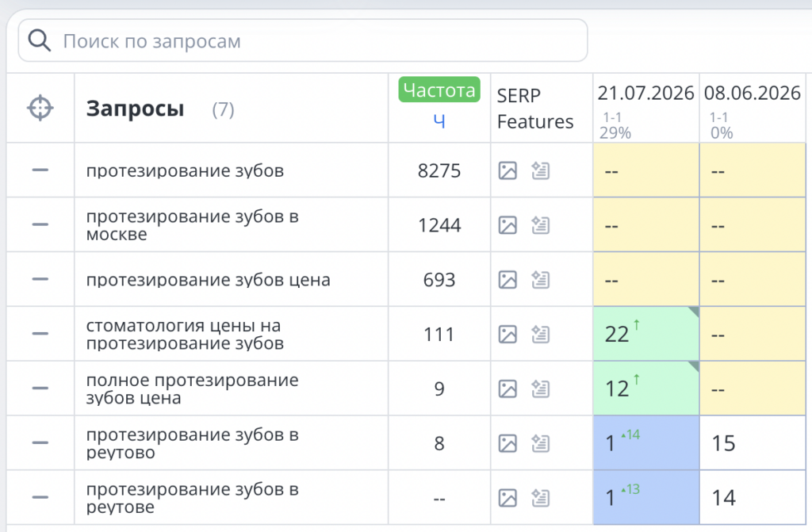This screenshot has width=812, height=532.
Task: Open the 21.07.2026 date column header
Action: tap(645, 93)
